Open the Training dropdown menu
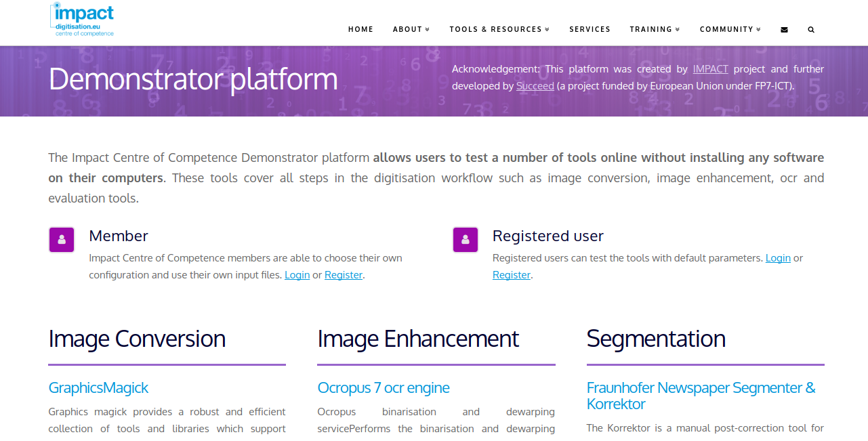 655,30
